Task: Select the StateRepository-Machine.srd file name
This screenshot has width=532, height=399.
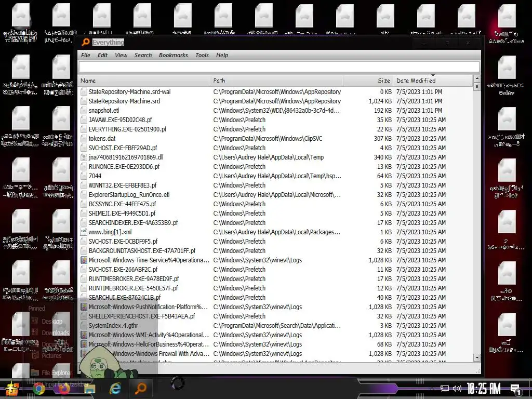Action: pos(124,101)
